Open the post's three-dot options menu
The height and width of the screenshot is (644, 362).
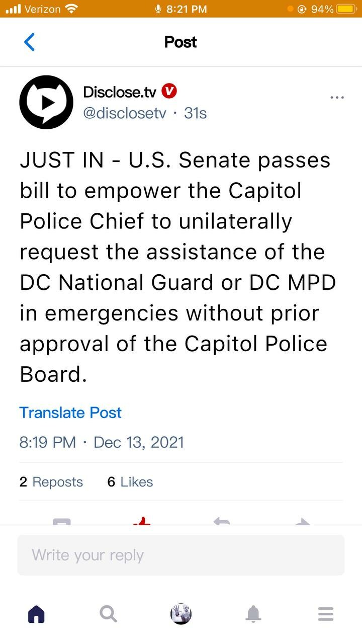pyautogui.click(x=337, y=97)
